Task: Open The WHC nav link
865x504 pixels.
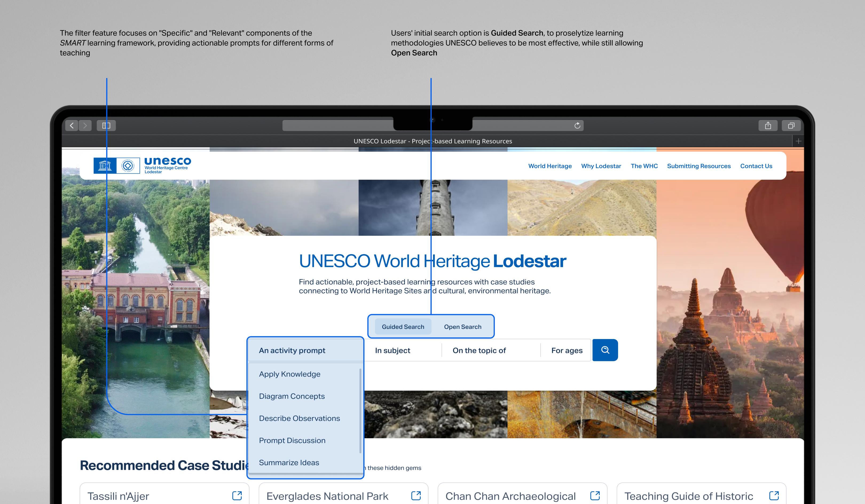Action: pos(644,166)
